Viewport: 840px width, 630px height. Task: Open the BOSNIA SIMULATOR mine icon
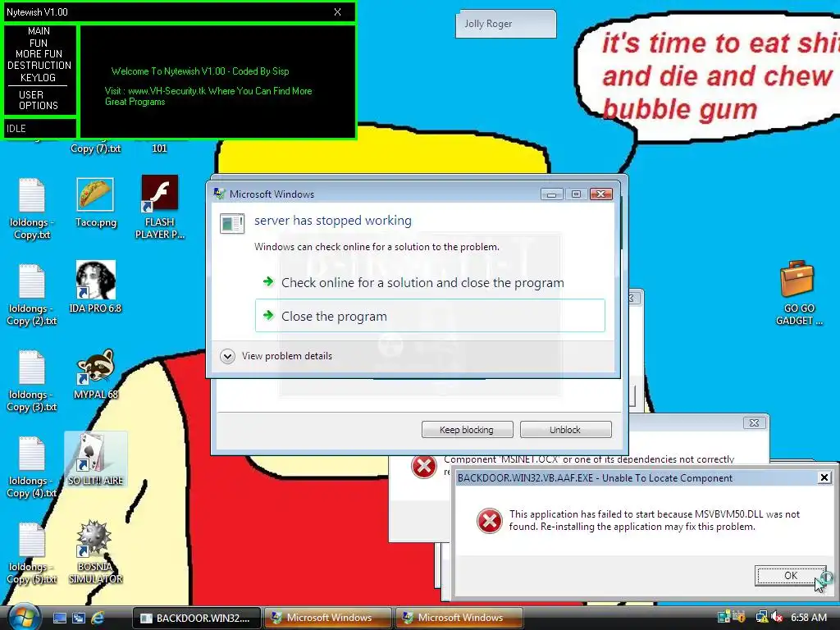coord(94,538)
